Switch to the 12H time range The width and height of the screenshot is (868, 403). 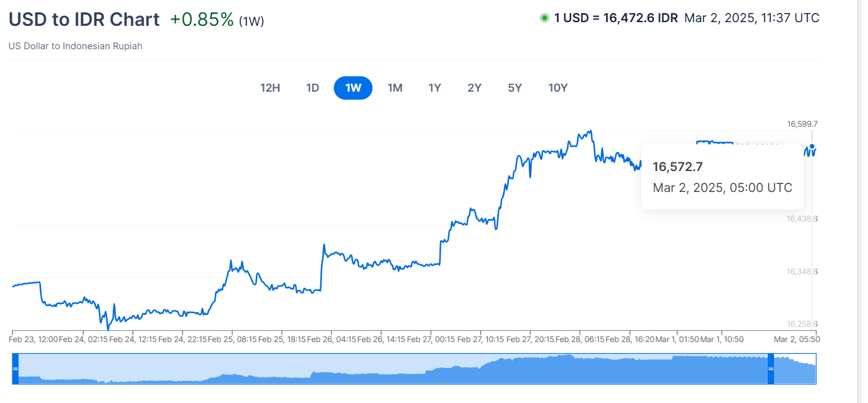(270, 88)
